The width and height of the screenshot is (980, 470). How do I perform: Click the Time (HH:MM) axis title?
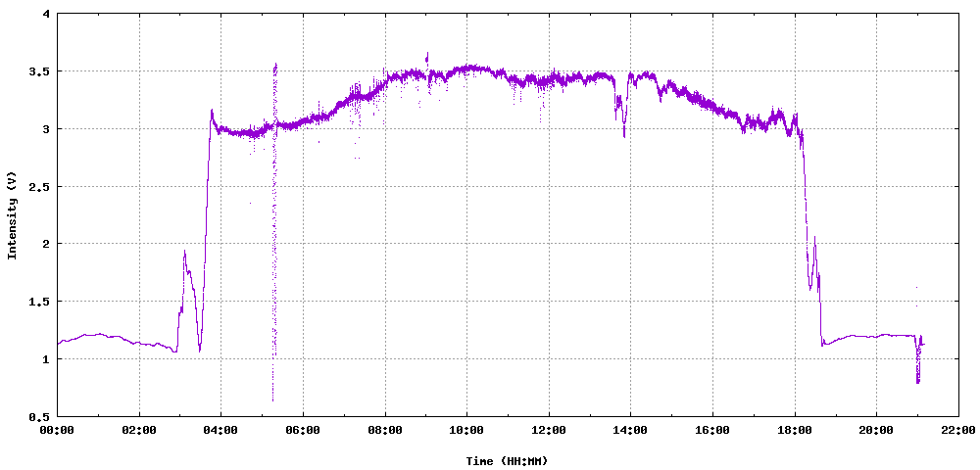point(507,461)
